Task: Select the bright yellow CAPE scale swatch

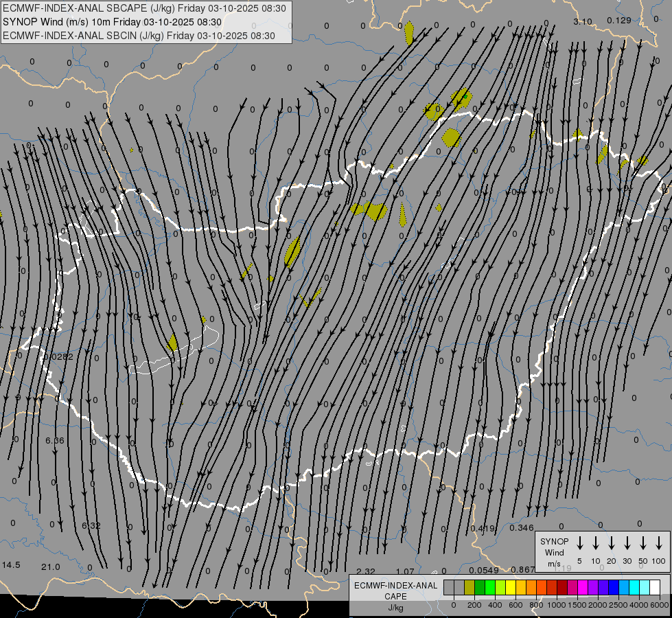Action: tap(511, 587)
